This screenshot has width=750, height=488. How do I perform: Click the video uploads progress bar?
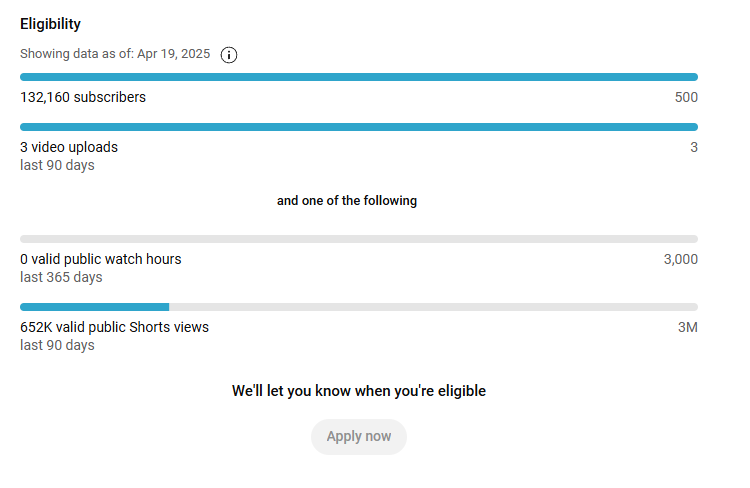359,127
